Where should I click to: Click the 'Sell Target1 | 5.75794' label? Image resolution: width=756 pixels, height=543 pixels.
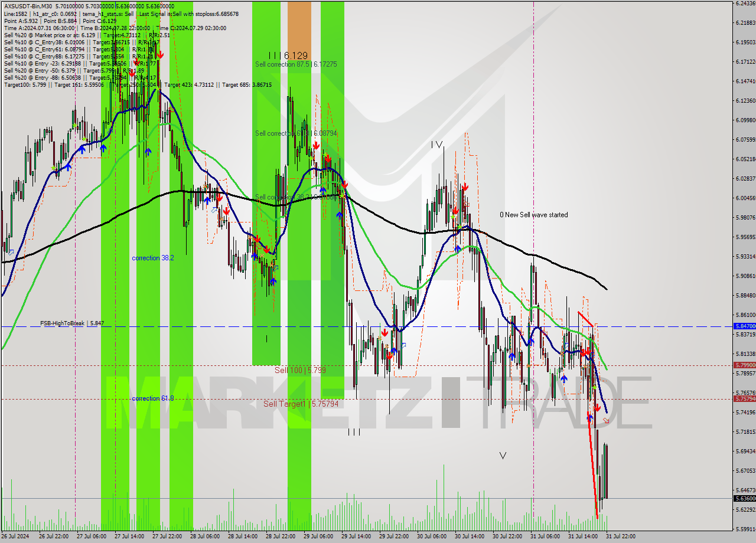pyautogui.click(x=301, y=404)
